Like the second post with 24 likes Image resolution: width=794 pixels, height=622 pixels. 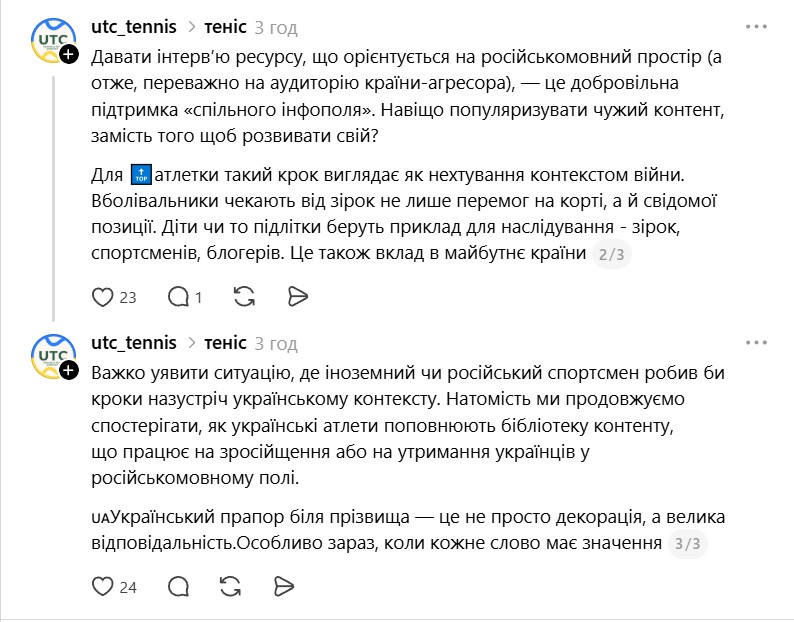[102, 586]
